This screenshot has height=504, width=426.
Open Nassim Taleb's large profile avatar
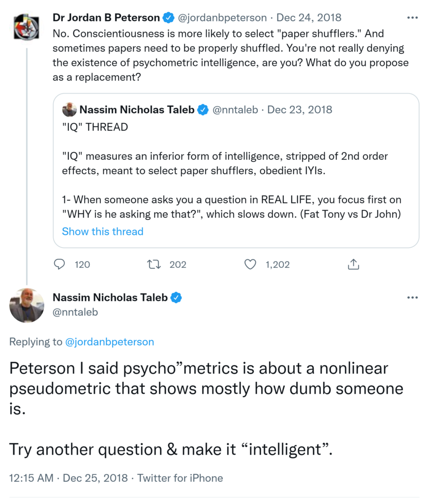[x=27, y=305]
